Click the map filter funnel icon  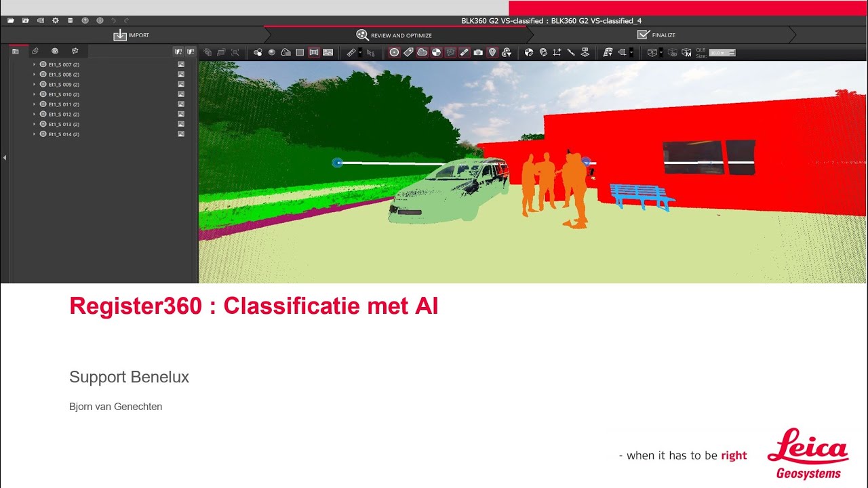click(608, 52)
